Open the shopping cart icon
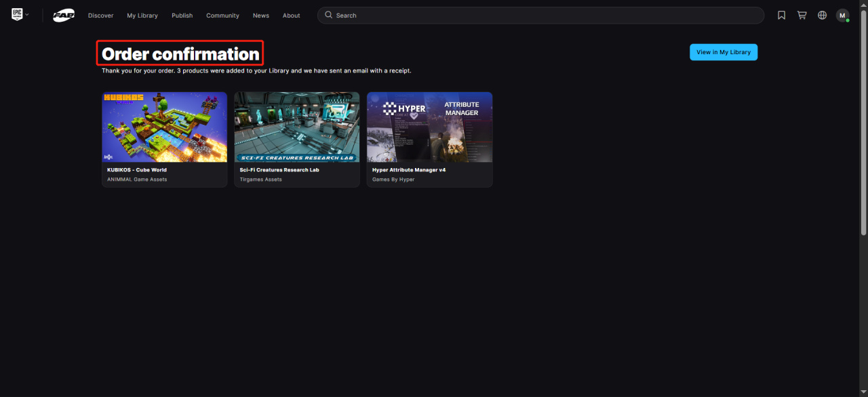 tap(802, 15)
